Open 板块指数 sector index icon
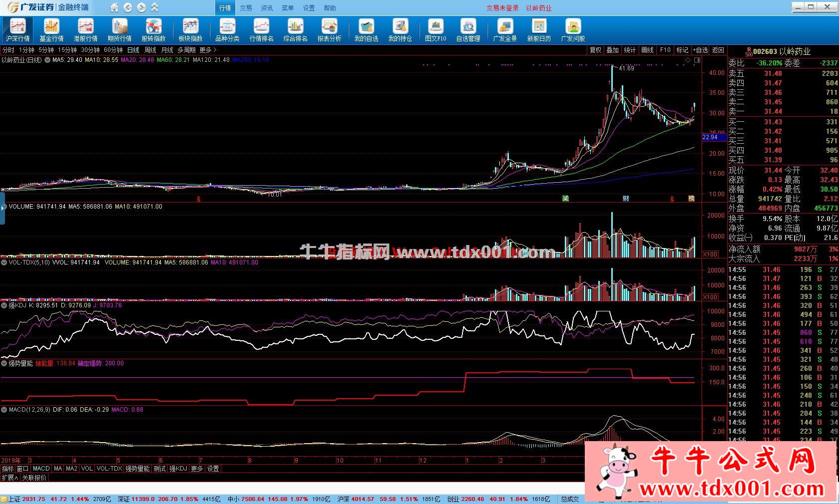This screenshot has height=504, width=839. pyautogui.click(x=190, y=30)
